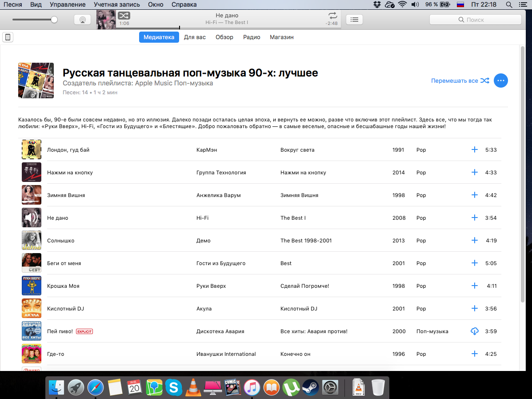Screen dimensions: 532x399
Task: Open the AirPlay output selector
Action: click(83, 20)
